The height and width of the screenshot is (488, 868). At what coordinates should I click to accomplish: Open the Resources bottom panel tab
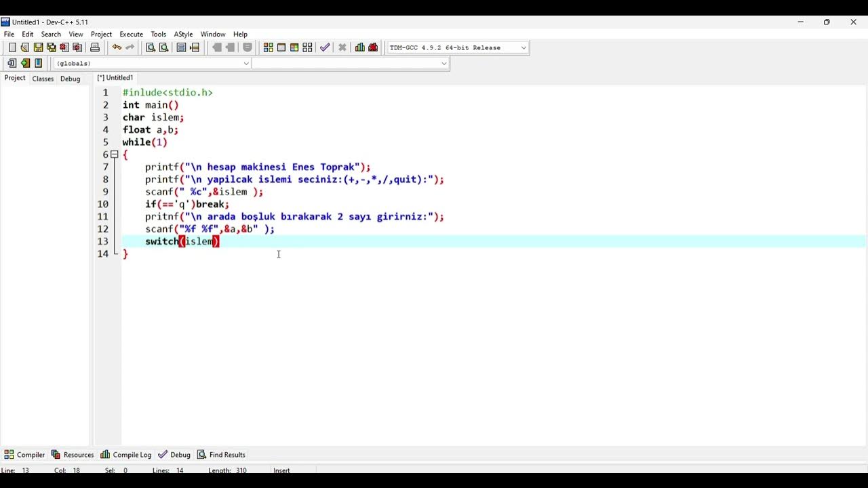click(x=73, y=455)
